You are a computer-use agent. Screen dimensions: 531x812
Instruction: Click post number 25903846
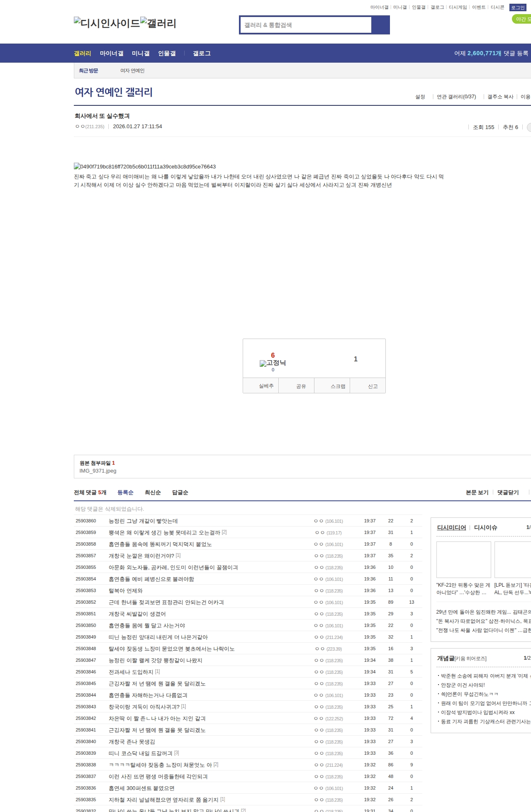coord(86,672)
